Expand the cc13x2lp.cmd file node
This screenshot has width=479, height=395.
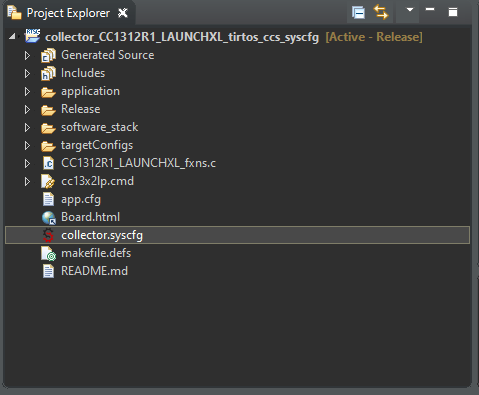[27, 181]
